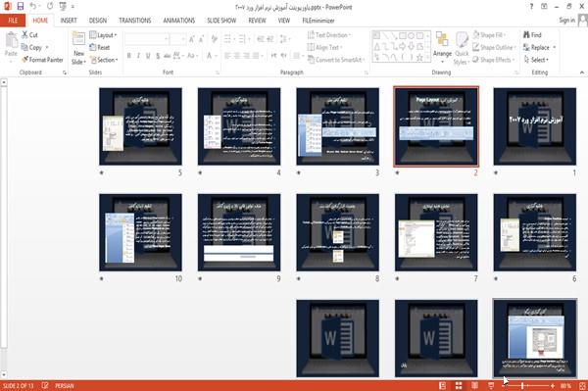Toggle Italic formatting
Screen dimensions: 588x391
[138, 56]
